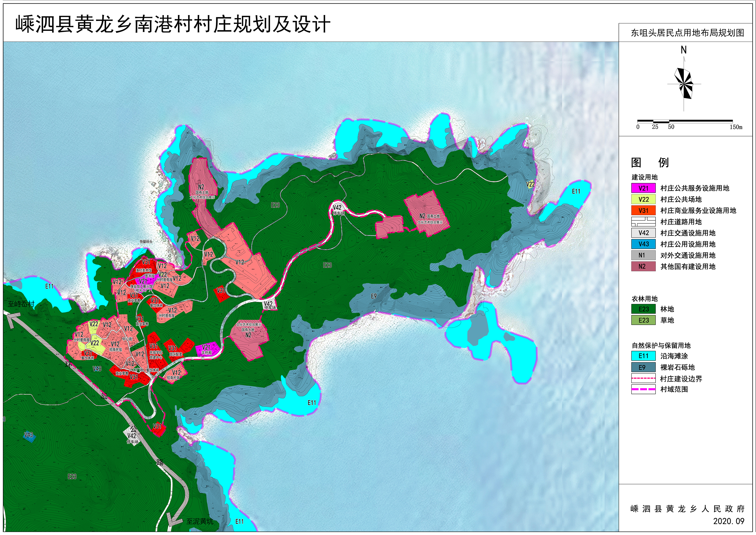Click the V21 羊府殿 parcel label

pyautogui.click(x=206, y=350)
